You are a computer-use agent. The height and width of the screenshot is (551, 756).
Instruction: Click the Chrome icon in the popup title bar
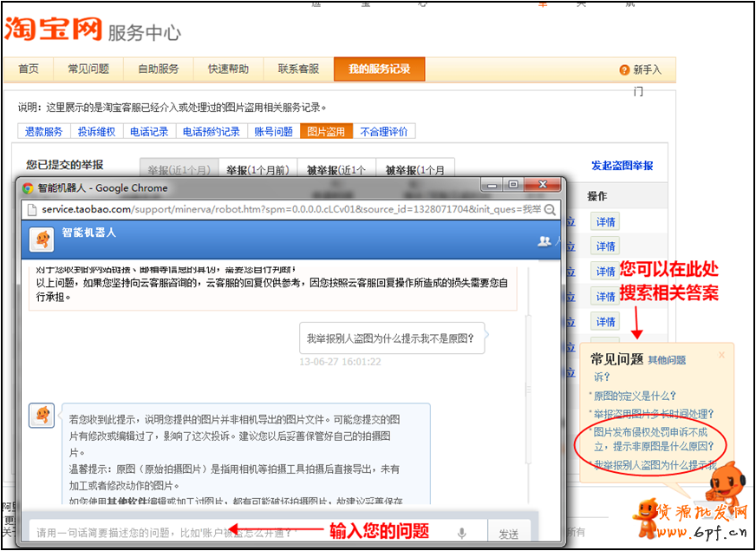point(28,188)
